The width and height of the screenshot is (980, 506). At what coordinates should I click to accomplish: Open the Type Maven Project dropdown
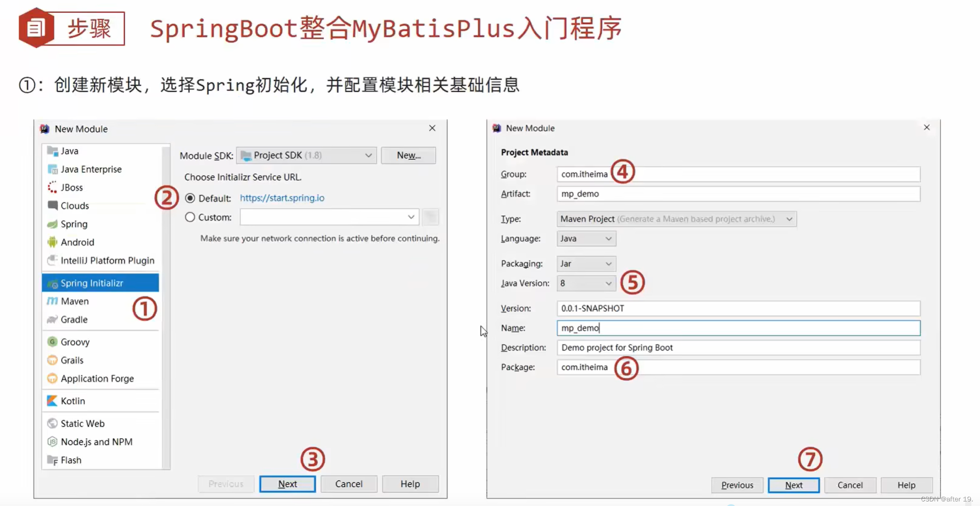(676, 219)
